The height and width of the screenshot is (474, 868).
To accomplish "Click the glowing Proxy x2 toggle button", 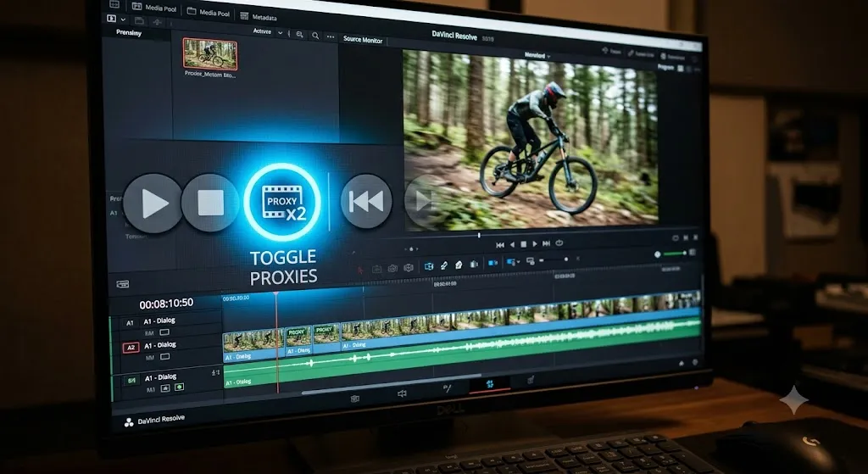I will (282, 202).
